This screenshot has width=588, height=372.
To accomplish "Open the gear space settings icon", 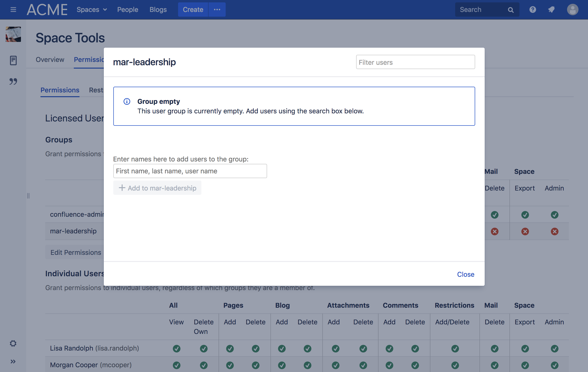I will 13,343.
